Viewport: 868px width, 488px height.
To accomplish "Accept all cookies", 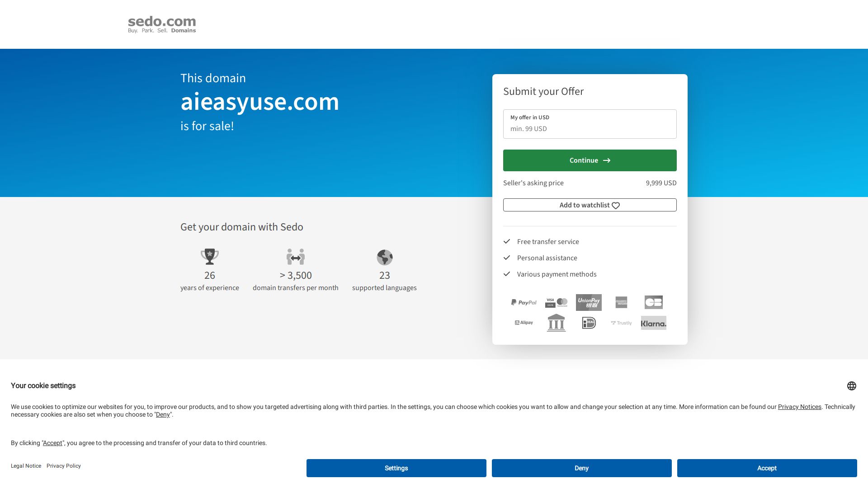I will coord(767,468).
